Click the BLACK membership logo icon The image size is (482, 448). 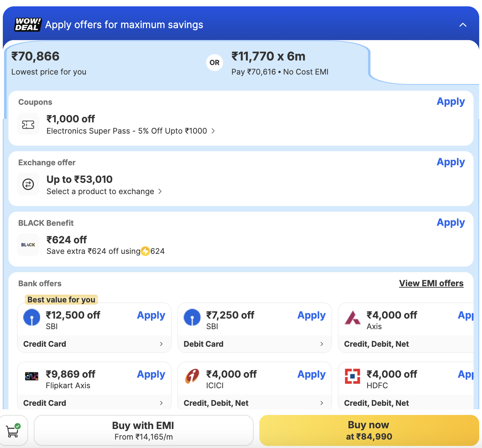pyautogui.click(x=28, y=245)
